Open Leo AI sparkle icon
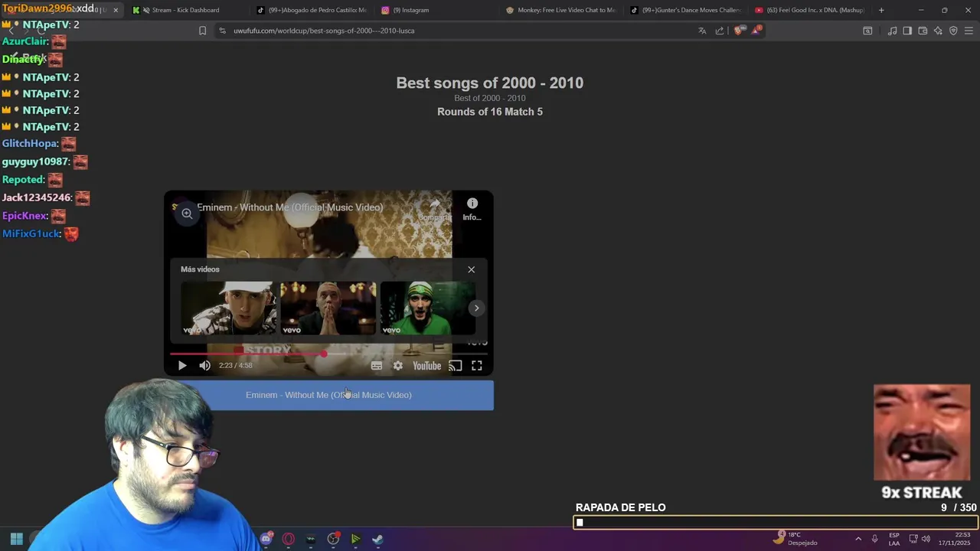 (938, 31)
